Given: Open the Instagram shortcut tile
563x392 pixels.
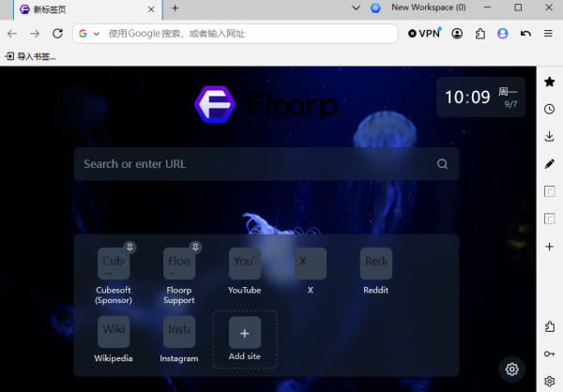Looking at the screenshot, I should pos(179,339).
